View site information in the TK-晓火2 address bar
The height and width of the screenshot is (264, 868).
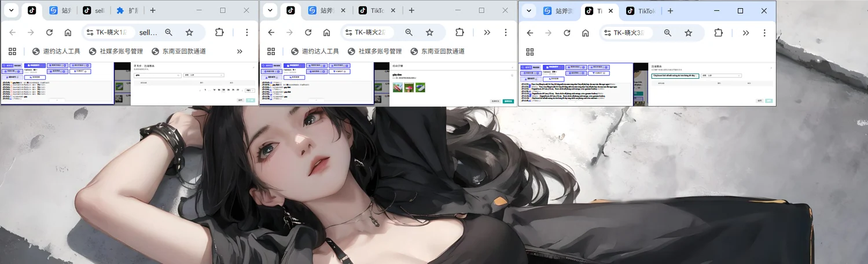(350, 32)
